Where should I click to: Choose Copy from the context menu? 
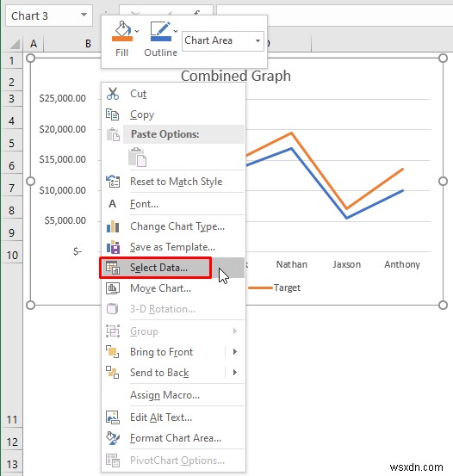coord(173,114)
